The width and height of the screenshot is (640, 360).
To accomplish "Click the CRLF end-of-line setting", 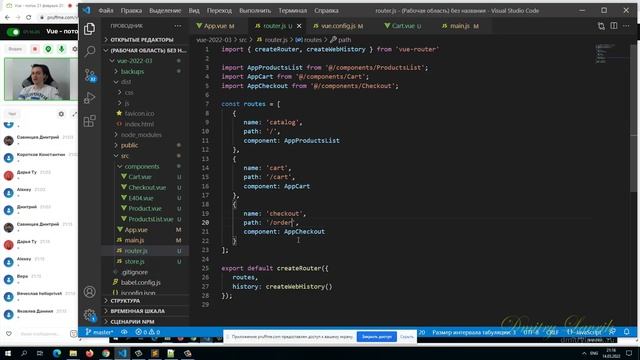I will tap(552, 332).
